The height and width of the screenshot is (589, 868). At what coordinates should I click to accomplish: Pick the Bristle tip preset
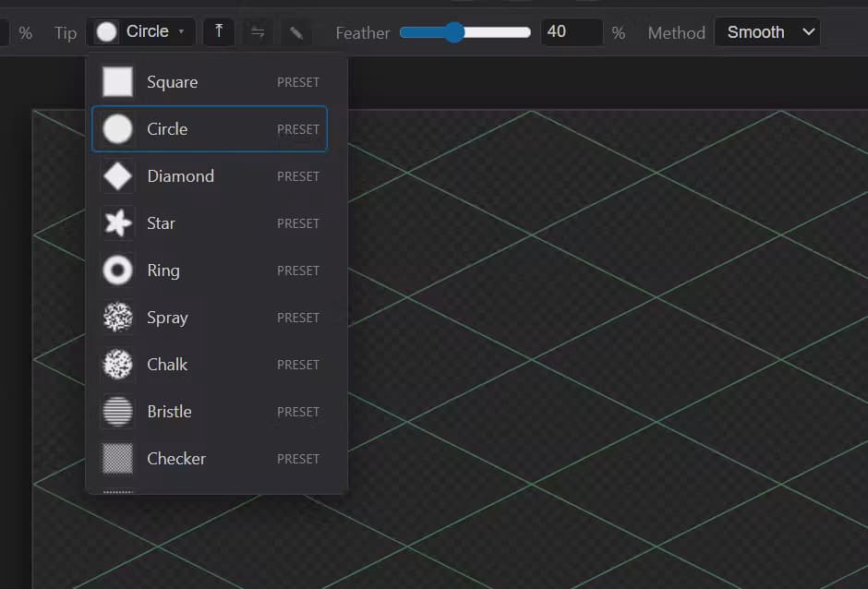210,412
